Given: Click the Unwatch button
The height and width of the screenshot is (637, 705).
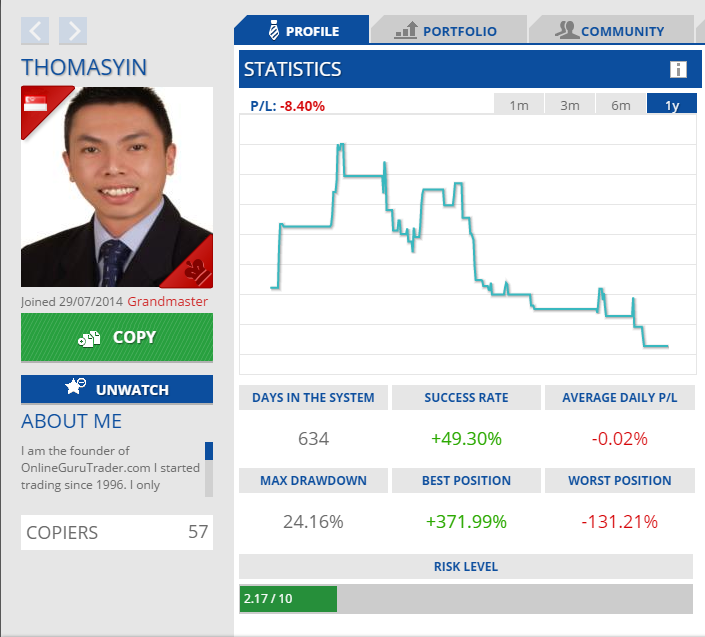Looking at the screenshot, I should (x=117, y=389).
